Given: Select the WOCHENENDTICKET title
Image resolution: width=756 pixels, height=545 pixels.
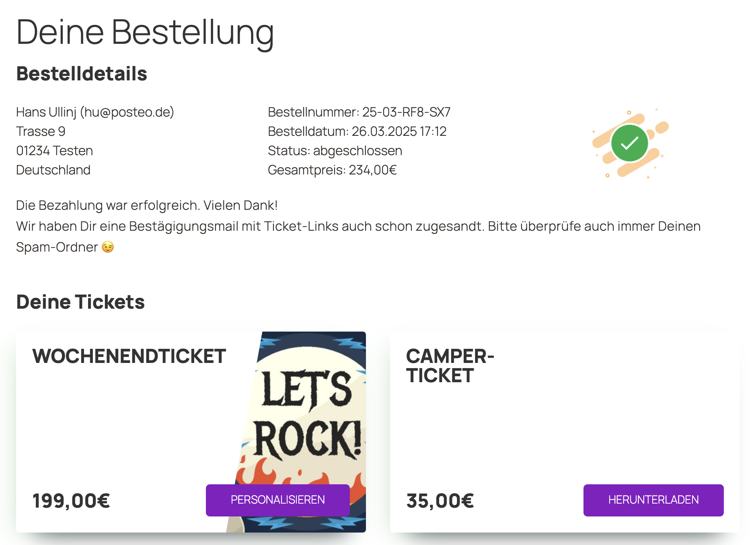Looking at the screenshot, I should (129, 356).
